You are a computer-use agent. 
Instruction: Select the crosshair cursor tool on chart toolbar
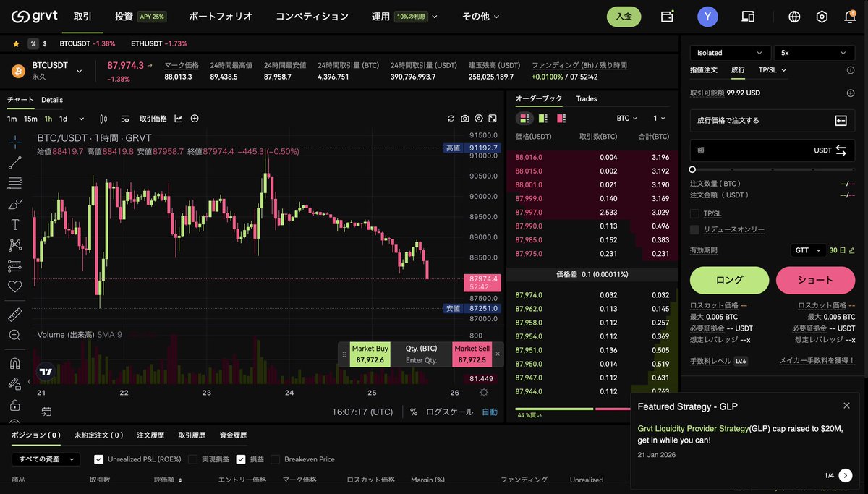tap(14, 142)
